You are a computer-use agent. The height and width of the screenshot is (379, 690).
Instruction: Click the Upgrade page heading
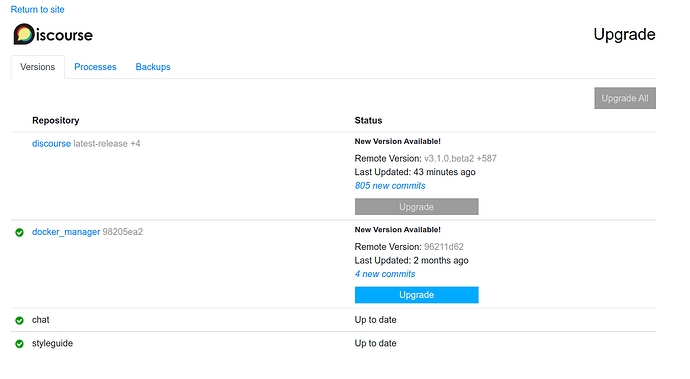pos(624,34)
